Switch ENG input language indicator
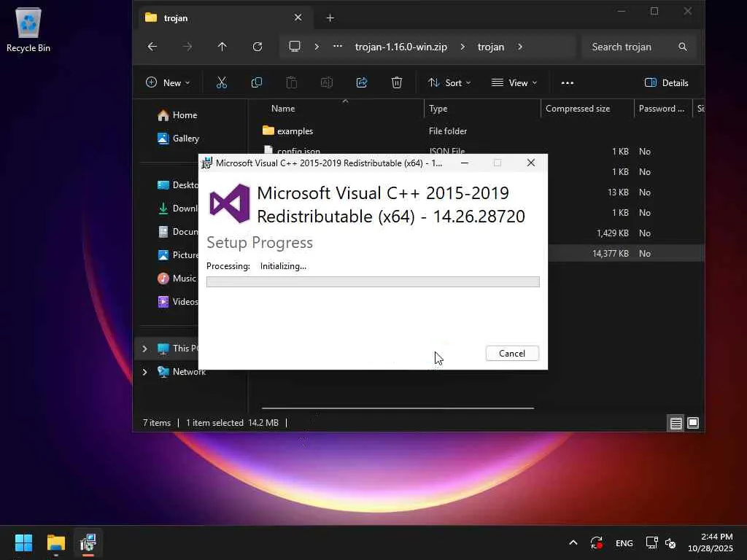747x560 pixels. (624, 542)
